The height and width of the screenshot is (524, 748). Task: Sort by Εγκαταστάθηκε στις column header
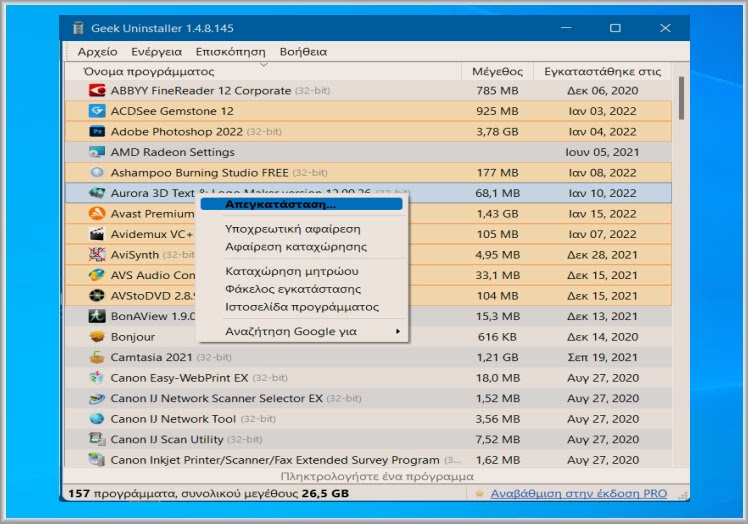pyautogui.click(x=602, y=71)
